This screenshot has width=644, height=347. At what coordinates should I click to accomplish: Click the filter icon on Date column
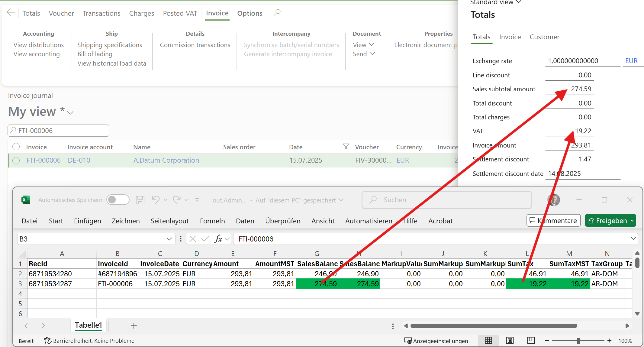coord(346,146)
